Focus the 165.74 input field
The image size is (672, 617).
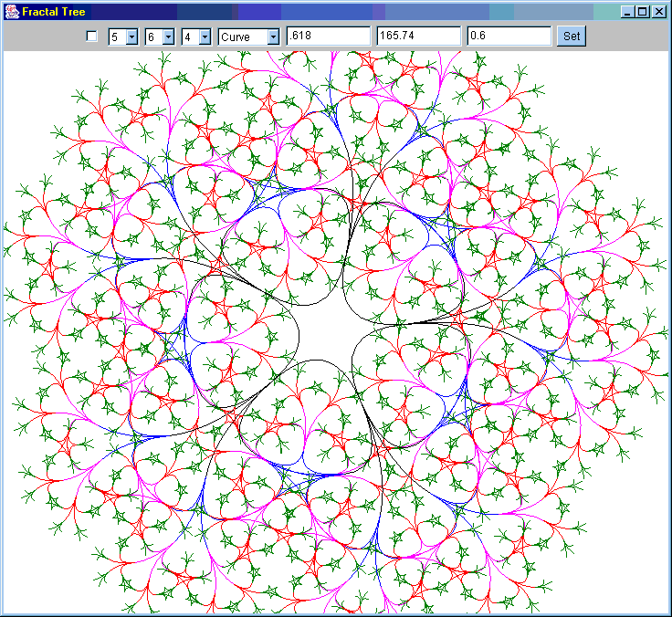coord(418,37)
